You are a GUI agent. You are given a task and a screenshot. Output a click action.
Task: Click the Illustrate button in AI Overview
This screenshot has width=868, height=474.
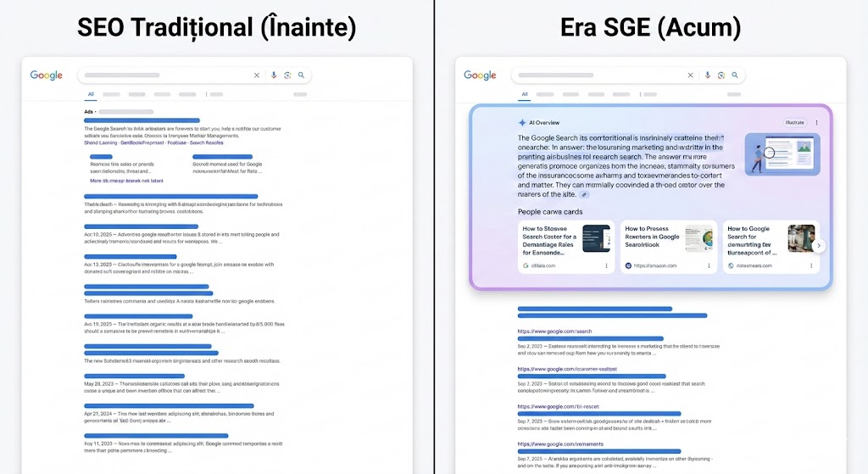[794, 123]
